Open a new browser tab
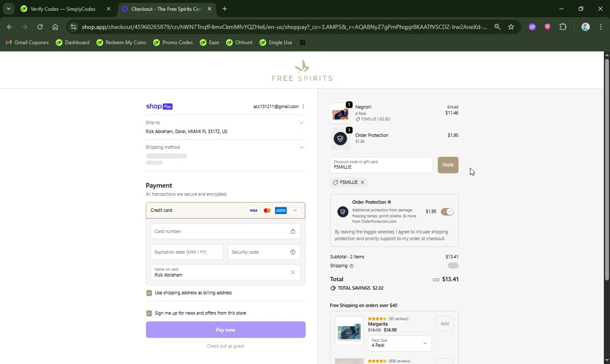This screenshot has width=610, height=364. tap(224, 9)
